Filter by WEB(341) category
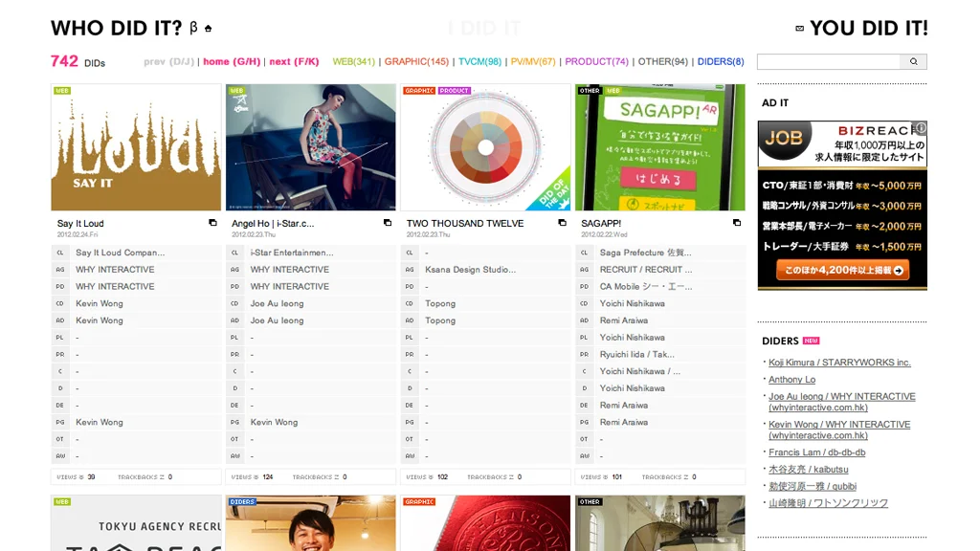 [x=354, y=62]
